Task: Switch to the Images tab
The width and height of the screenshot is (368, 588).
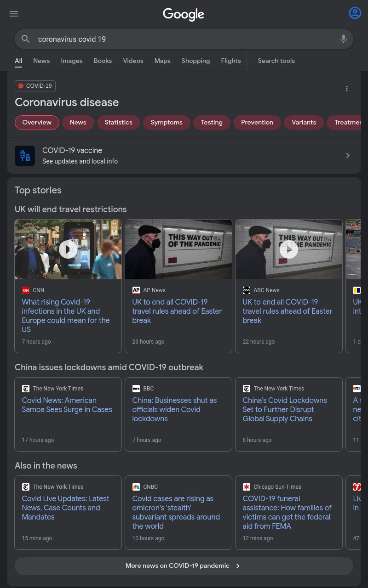Action: 72,61
